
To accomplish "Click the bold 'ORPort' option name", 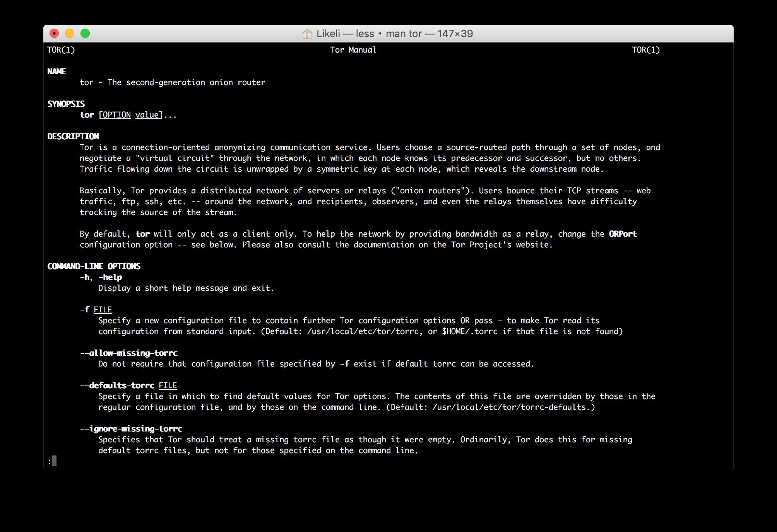I will tap(623, 234).
